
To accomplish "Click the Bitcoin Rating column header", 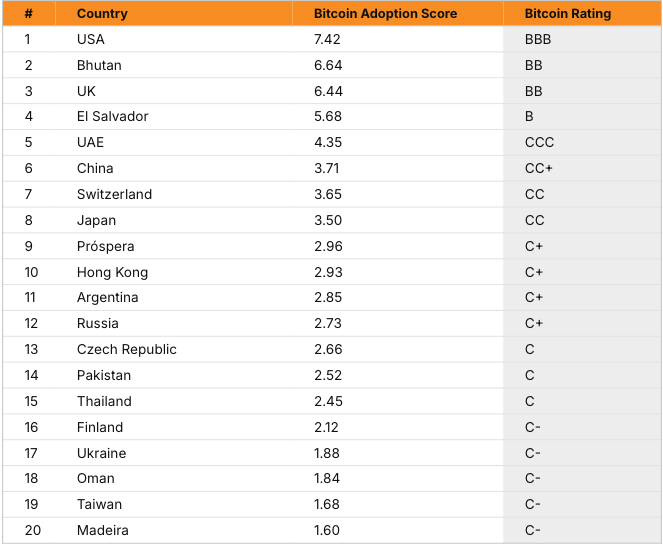I will pyautogui.click(x=567, y=14).
